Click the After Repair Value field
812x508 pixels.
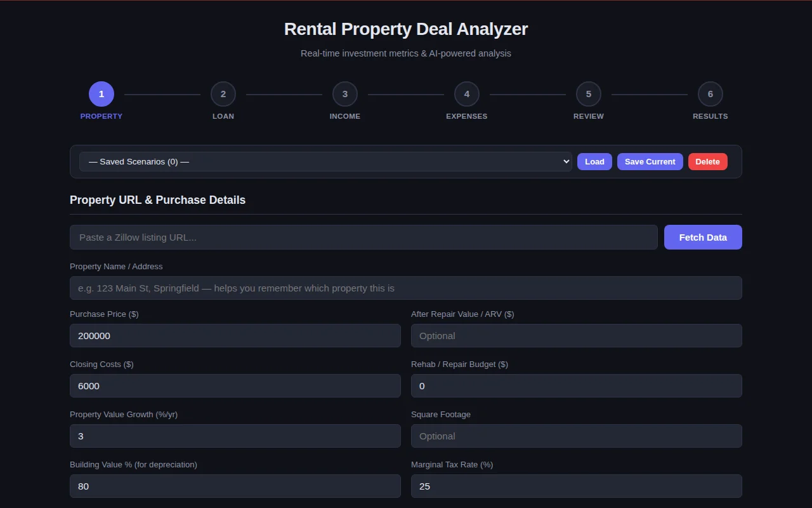[x=577, y=335]
